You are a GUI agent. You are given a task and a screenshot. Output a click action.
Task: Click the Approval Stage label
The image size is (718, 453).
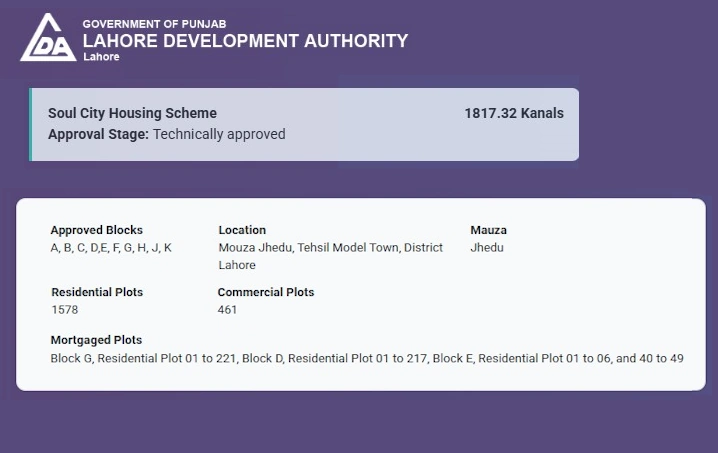coord(98,134)
